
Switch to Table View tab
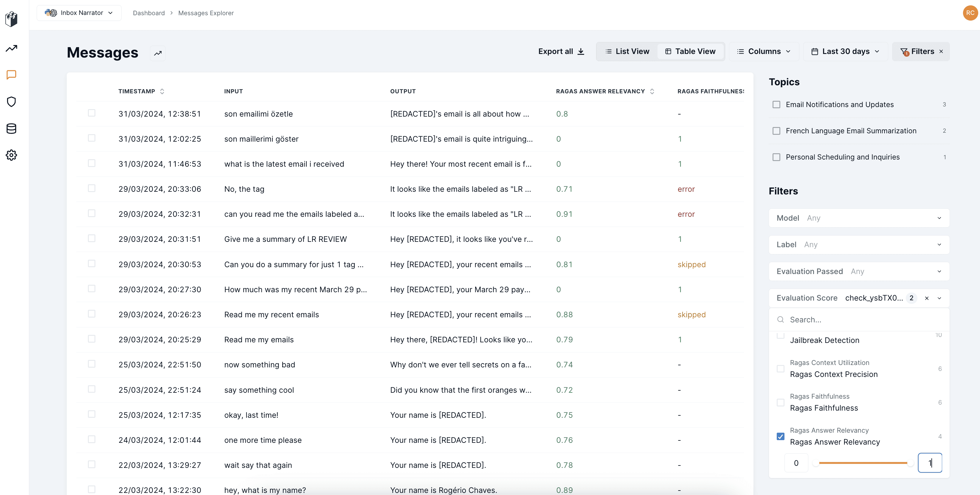pyautogui.click(x=691, y=51)
